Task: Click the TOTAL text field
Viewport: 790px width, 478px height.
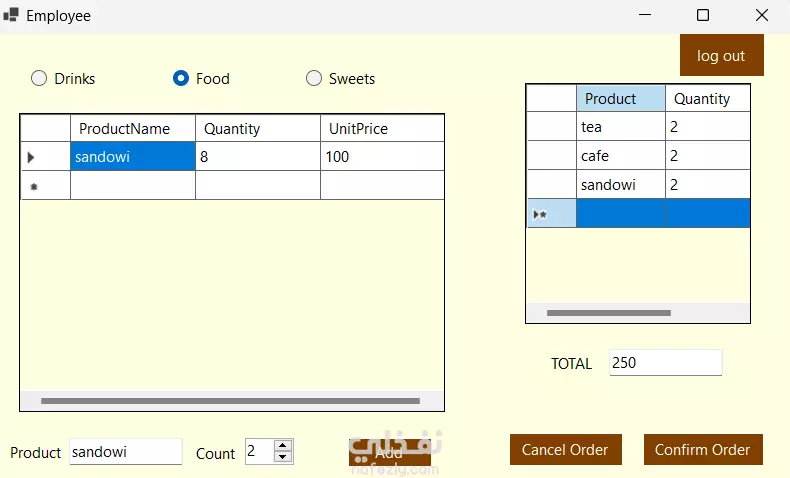Action: pyautogui.click(x=665, y=363)
